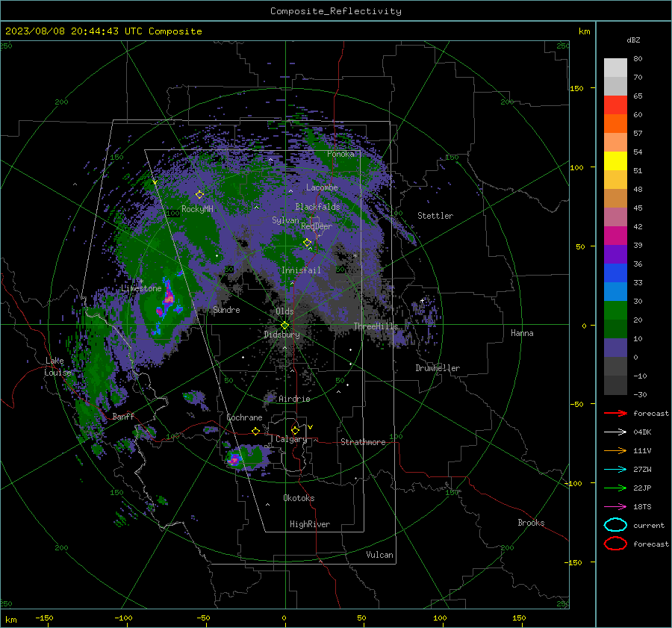The height and width of the screenshot is (628, 672).
Task: Click the purple 39-36 dBZ swatch
Action: [615, 254]
